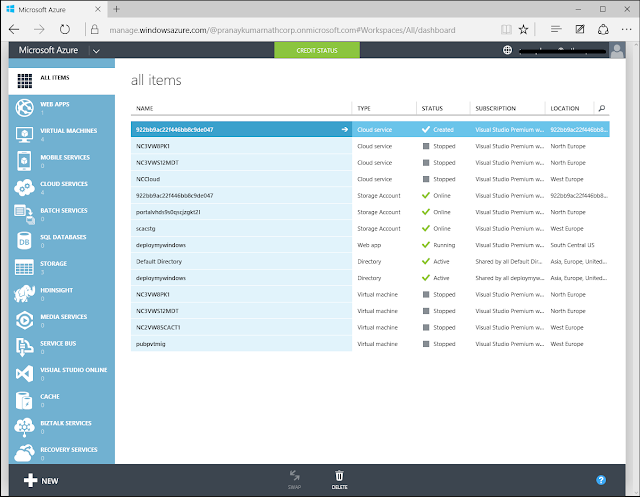Select the scacstg storage account
Screen dimensions: 640x497
[x=370, y=229]
